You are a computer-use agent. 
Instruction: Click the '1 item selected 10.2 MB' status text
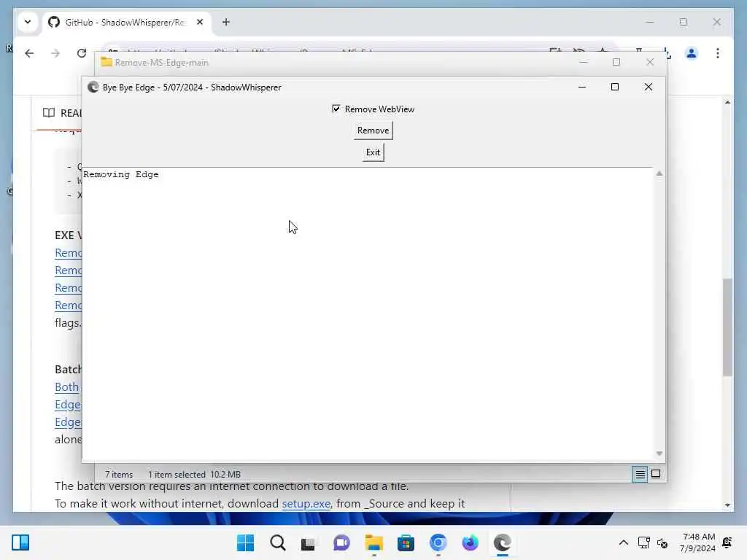(x=194, y=474)
